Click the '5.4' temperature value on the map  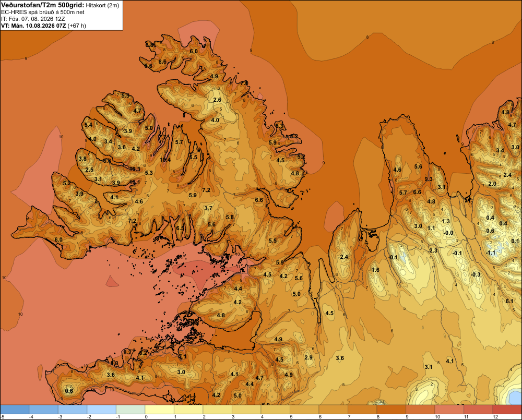tap(88, 125)
